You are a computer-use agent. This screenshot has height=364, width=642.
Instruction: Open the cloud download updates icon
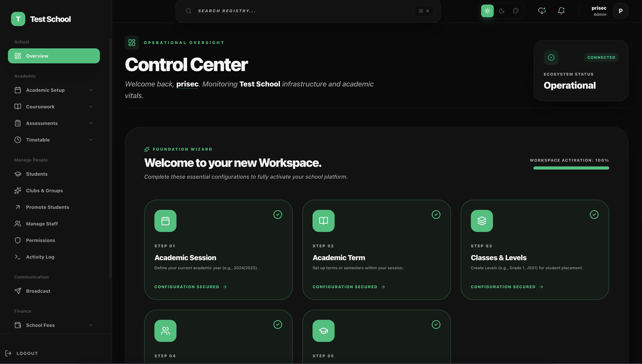coord(542,11)
